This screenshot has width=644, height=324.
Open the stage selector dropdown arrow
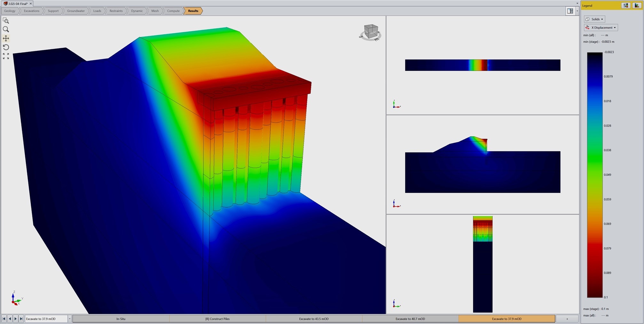point(69,319)
